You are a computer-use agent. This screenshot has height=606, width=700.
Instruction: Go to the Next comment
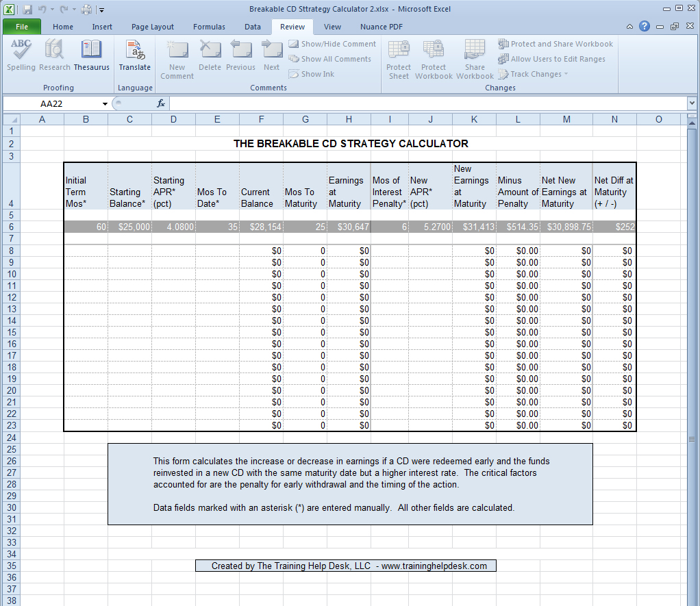coord(271,55)
